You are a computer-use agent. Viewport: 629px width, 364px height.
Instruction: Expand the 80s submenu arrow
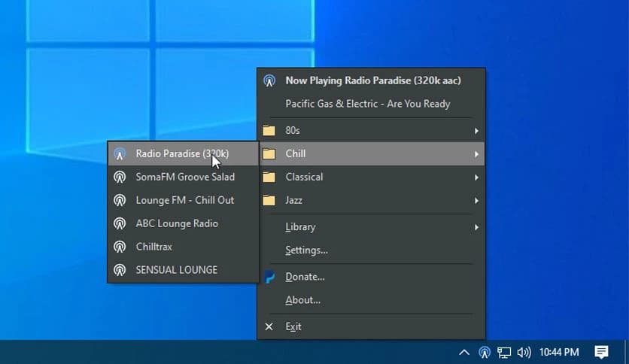(x=476, y=131)
